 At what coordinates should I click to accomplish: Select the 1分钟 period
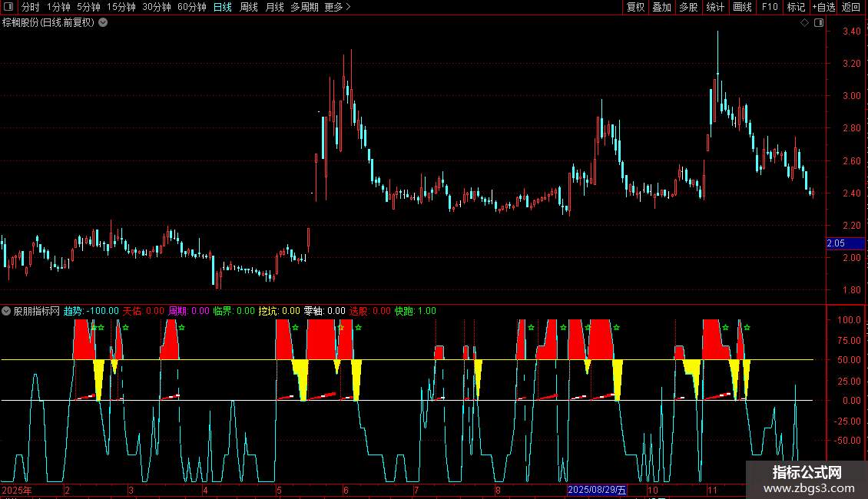pyautogui.click(x=58, y=7)
